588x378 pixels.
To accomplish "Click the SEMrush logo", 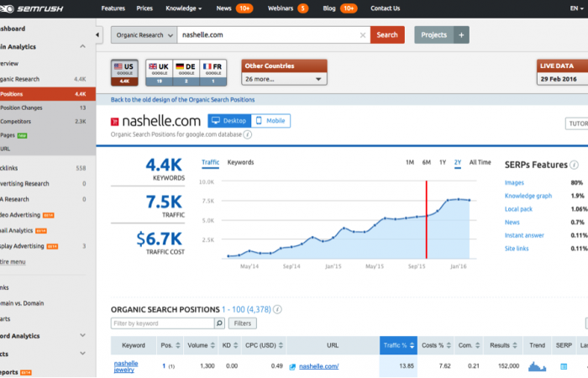I will click(x=32, y=8).
